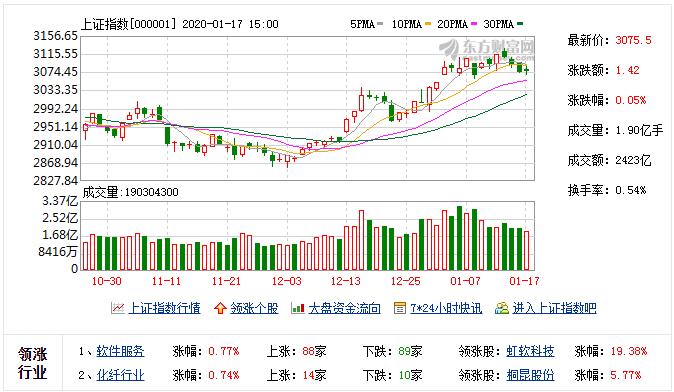
Task: Click the 进入上证指数吧 people icon
Action: 502,308
